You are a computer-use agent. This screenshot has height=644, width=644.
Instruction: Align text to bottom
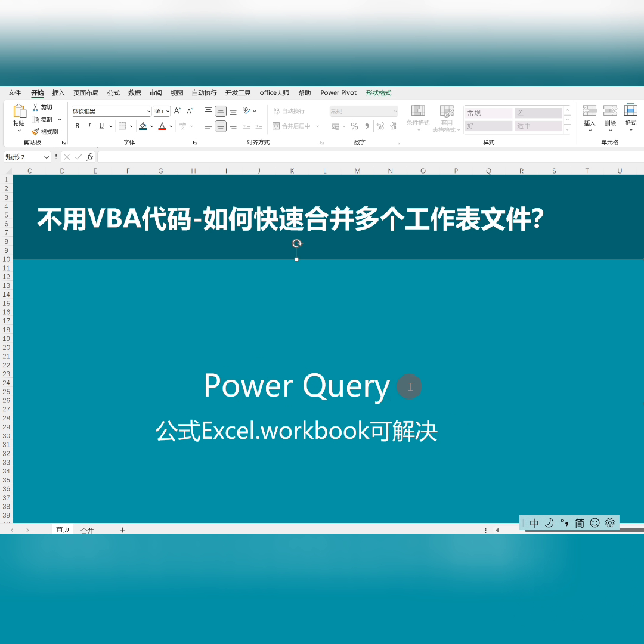point(233,112)
